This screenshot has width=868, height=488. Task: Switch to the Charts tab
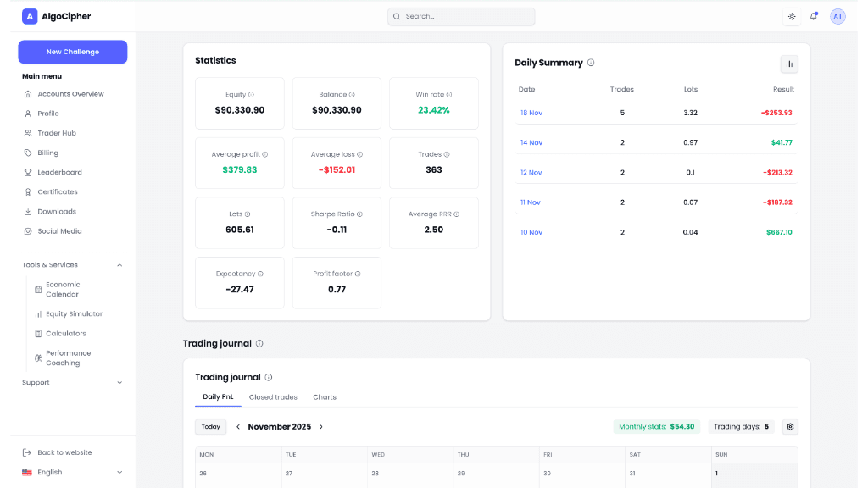(x=325, y=397)
